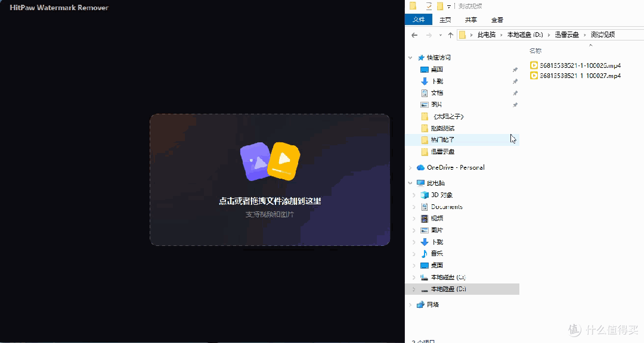Open the chevron after 本地磁盘 (D:) in address bar
Screen dimensions: 644x343
pyautogui.click(x=549, y=35)
